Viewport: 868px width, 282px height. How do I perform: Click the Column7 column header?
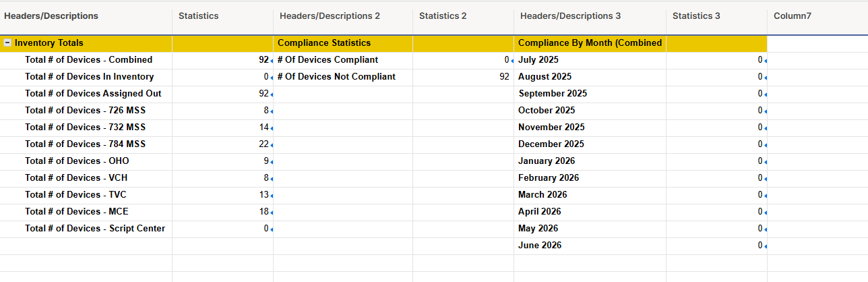[x=817, y=16]
